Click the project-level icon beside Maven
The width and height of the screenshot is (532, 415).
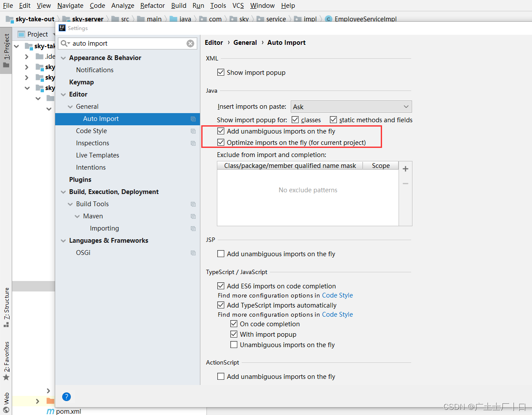(x=193, y=216)
